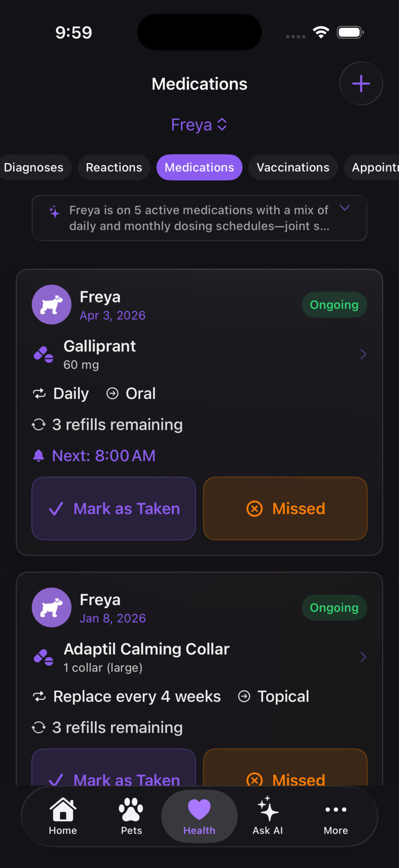Open Galliprant details chevron

(363, 354)
